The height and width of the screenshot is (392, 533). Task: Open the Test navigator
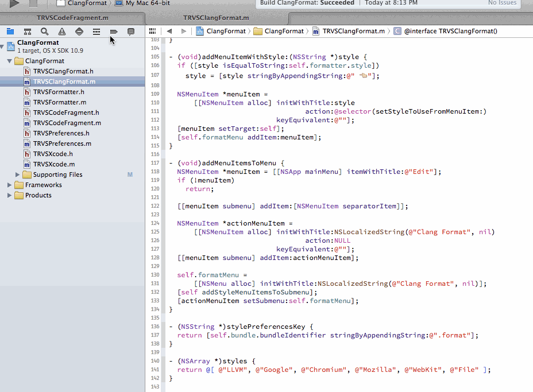click(x=79, y=32)
